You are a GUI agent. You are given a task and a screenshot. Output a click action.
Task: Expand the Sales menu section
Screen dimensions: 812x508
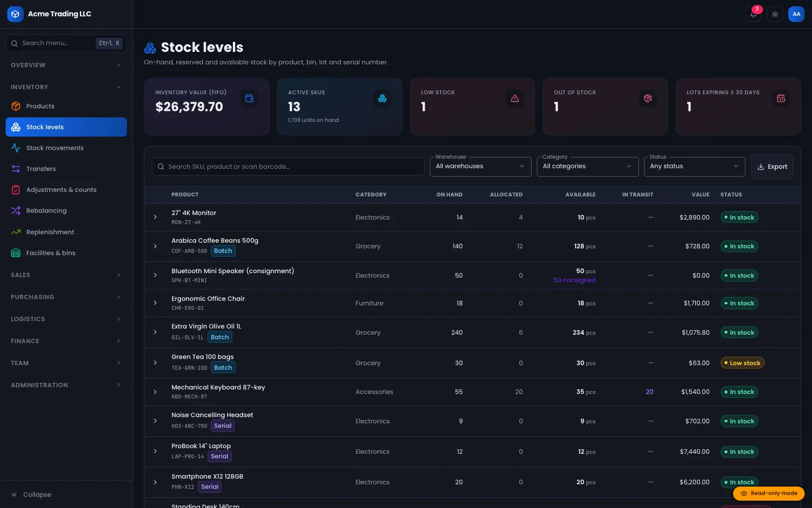(66, 275)
